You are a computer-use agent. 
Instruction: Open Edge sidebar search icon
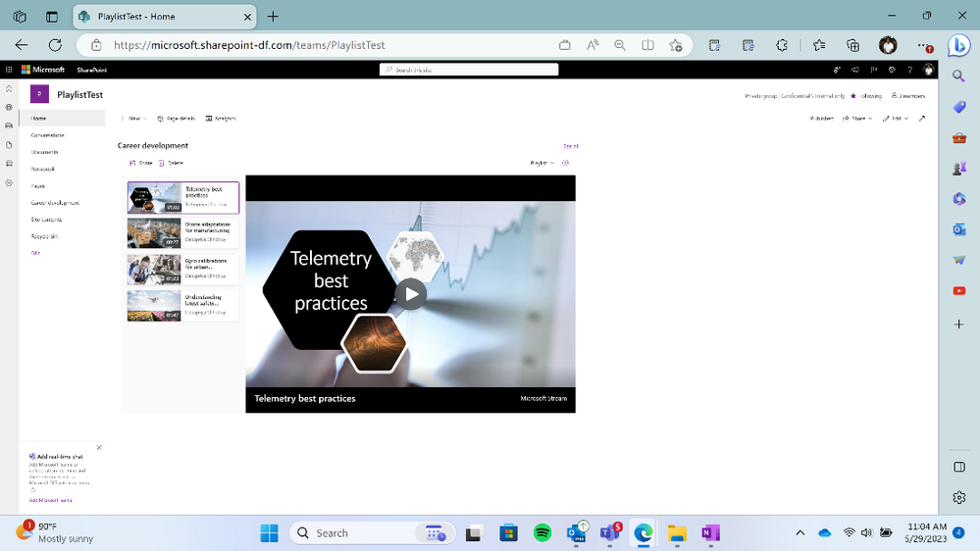(958, 76)
